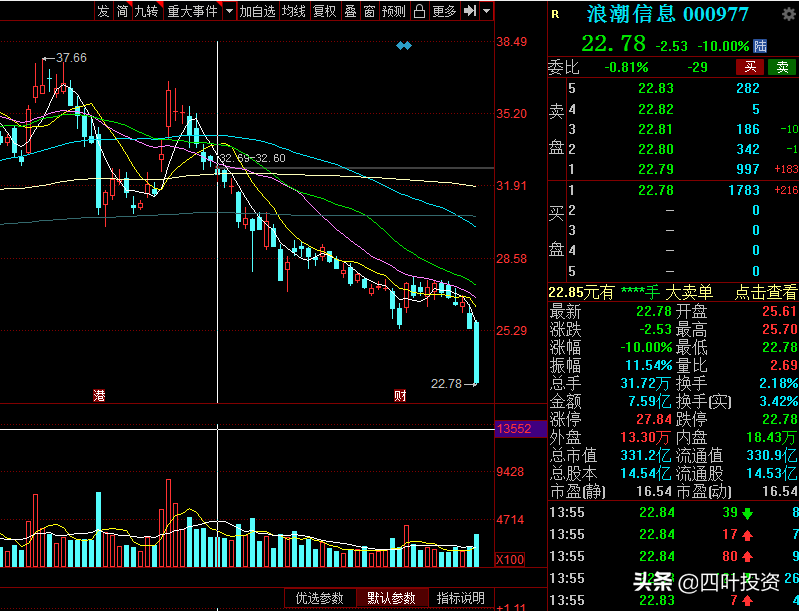Click the green 卖 sell button
The width and height of the screenshot is (799, 611).
point(782,67)
